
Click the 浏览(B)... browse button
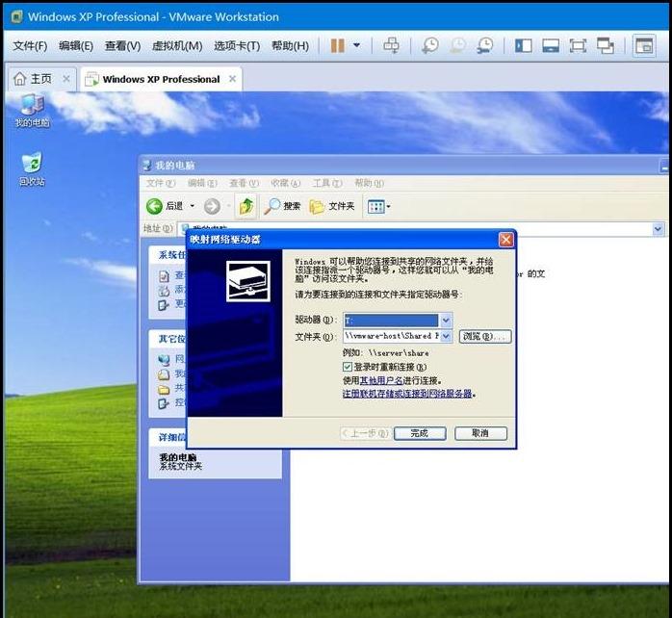(x=485, y=336)
